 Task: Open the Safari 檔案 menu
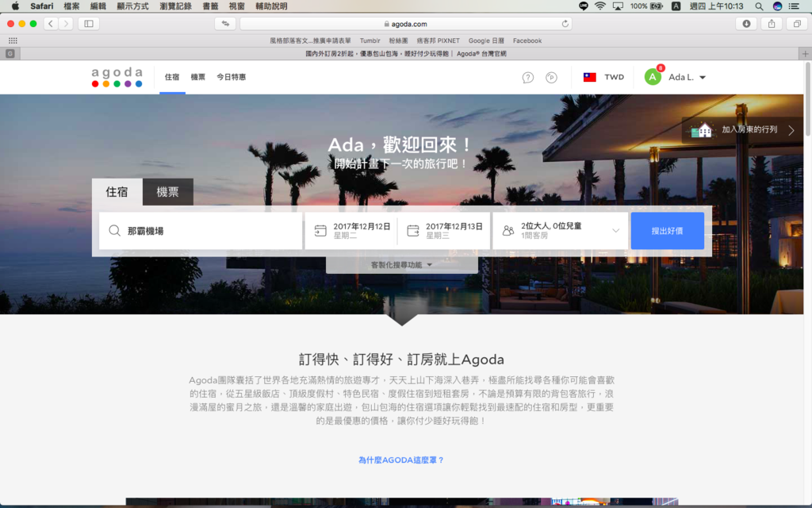click(71, 6)
